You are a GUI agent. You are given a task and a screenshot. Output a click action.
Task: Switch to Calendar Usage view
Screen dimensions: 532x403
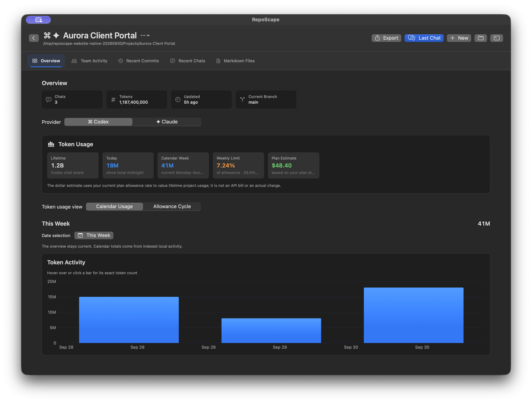pyautogui.click(x=115, y=207)
